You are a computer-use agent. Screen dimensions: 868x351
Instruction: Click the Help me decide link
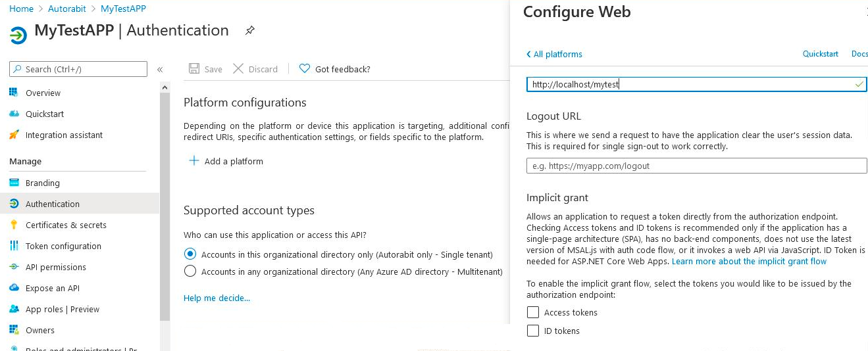(x=217, y=298)
